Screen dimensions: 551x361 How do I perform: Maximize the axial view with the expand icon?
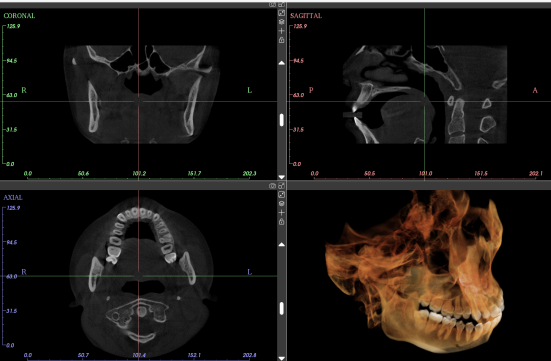pos(281,194)
